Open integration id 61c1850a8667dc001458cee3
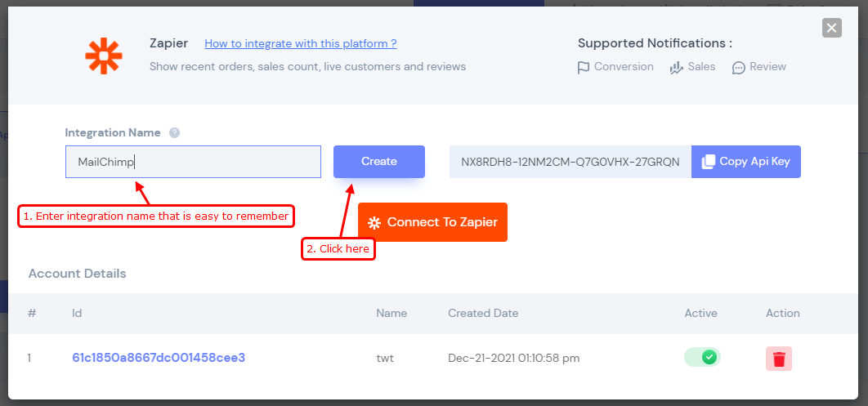 point(159,358)
